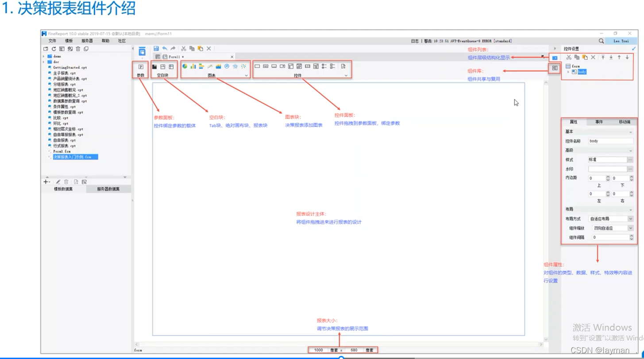Expand the demo folder
Image resolution: width=644 pixels, height=359 pixels.
coord(43,57)
